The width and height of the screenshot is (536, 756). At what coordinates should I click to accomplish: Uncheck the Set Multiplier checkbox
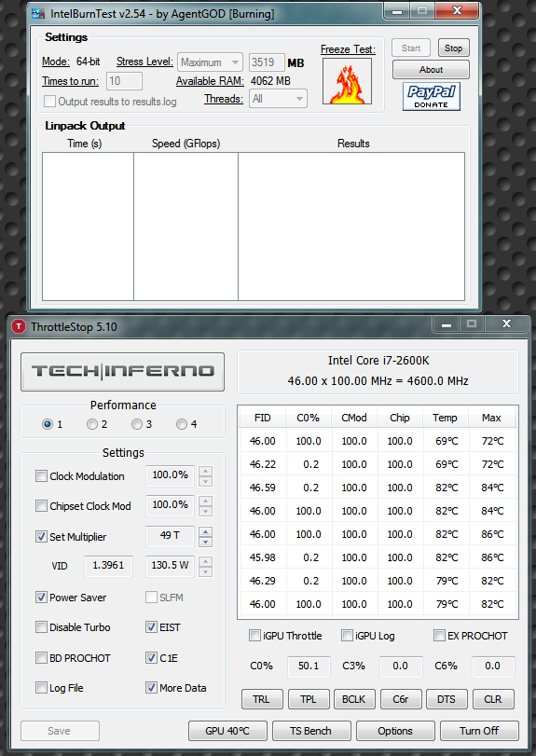[x=41, y=537]
